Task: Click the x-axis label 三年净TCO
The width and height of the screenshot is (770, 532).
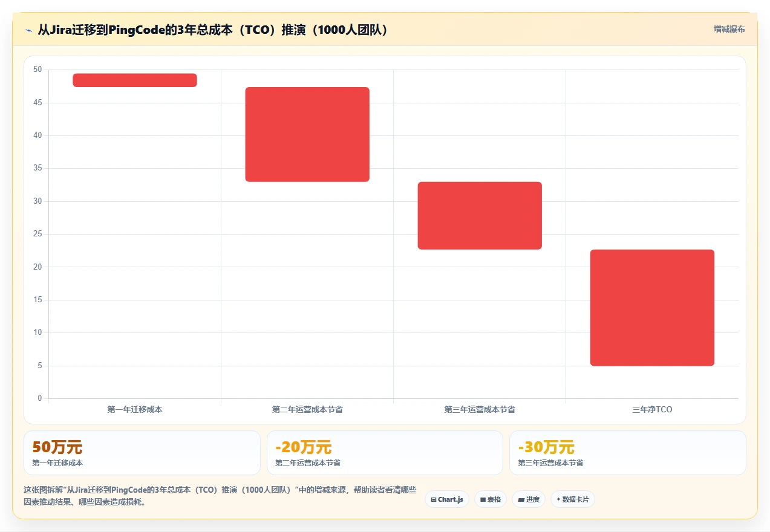Action: [x=652, y=409]
